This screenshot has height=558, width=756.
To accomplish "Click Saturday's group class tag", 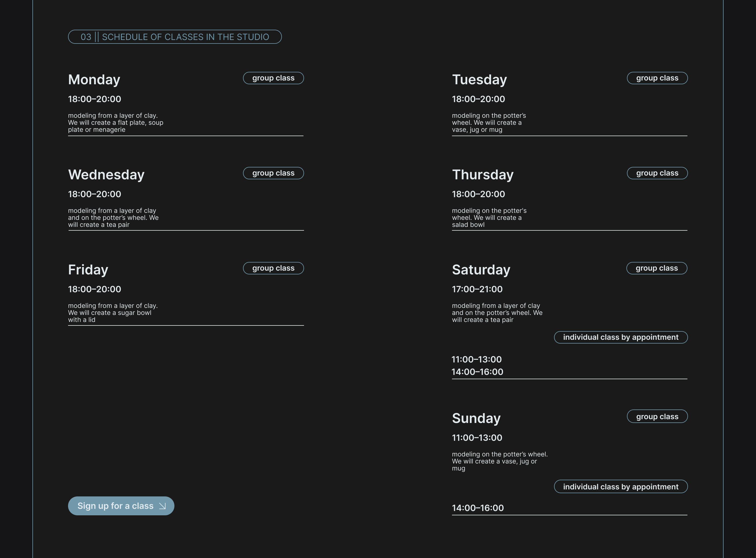I will (x=656, y=268).
